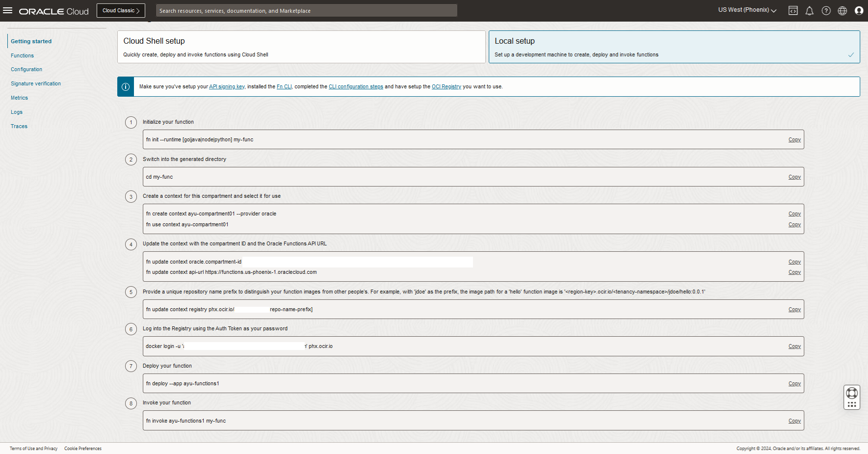Open Traces in the sidebar

click(x=19, y=127)
